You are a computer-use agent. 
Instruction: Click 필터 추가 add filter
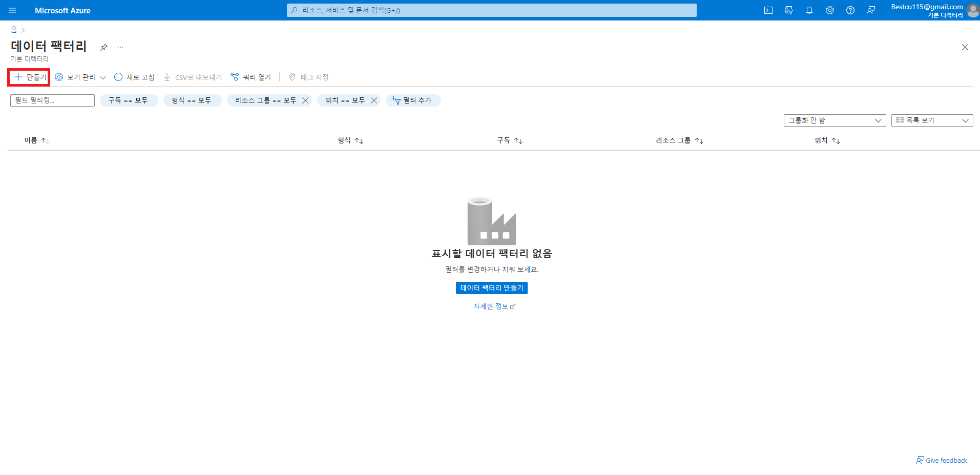pos(413,100)
